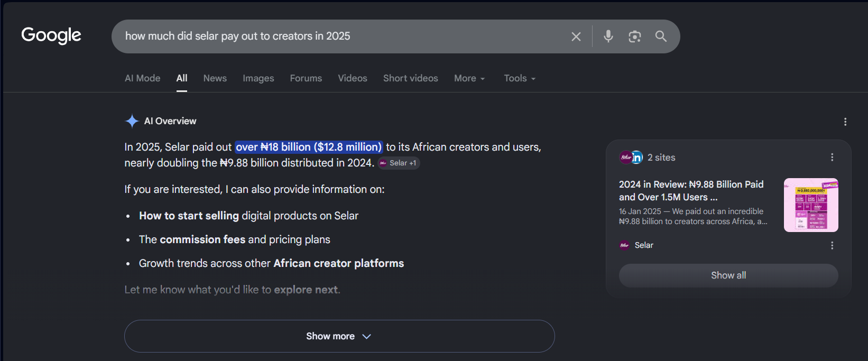Open the Short videos tab
868x361 pixels.
tap(411, 78)
